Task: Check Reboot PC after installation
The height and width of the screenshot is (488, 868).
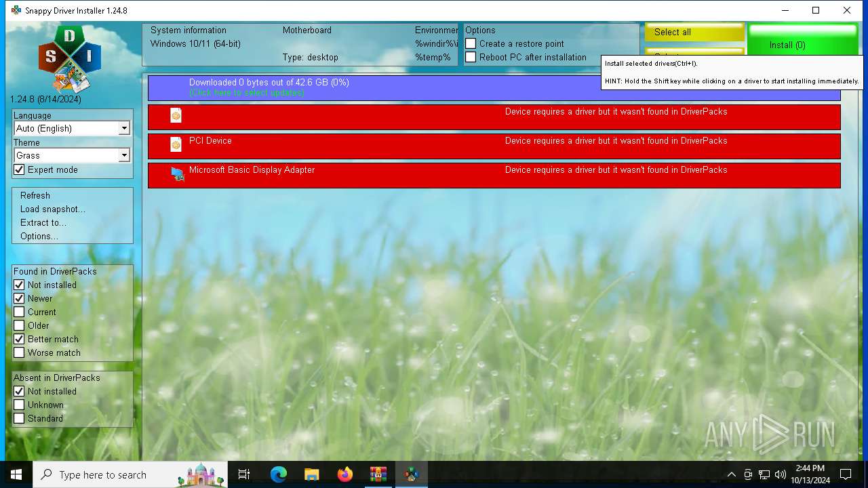Action: [471, 58]
